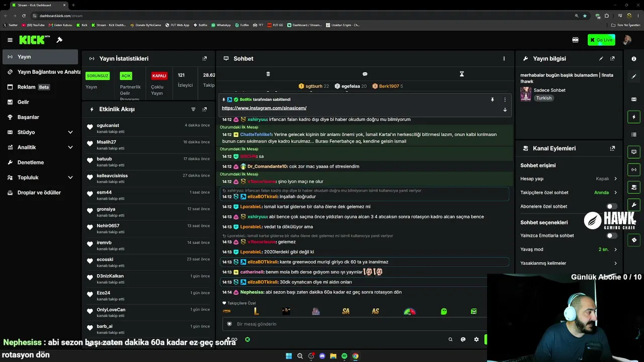This screenshot has width=644, height=362.
Task: Open Yavaş mod setting chevron
Action: (x=615, y=249)
